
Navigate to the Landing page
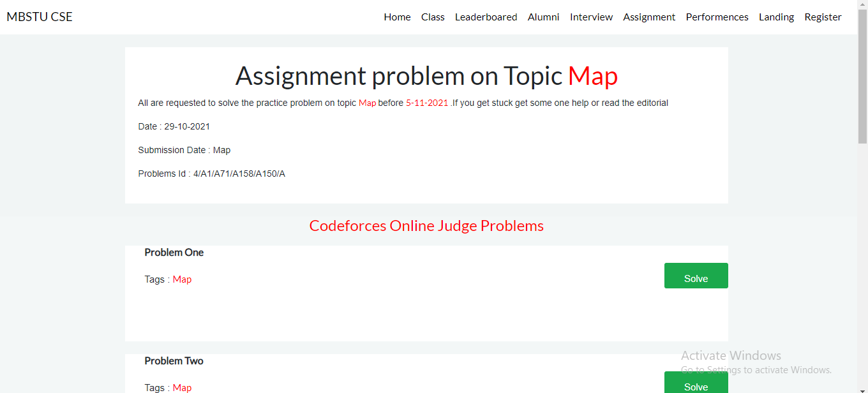776,17
